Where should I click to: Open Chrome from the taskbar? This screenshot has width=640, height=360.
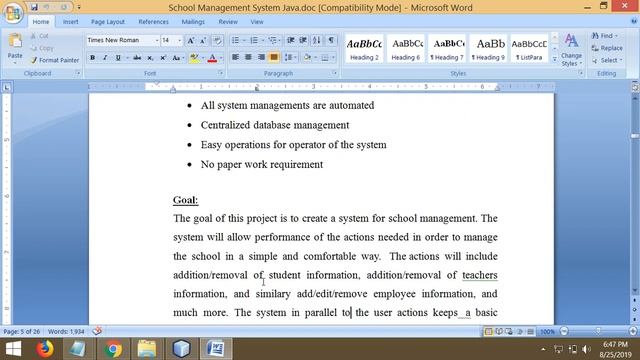pos(113,349)
